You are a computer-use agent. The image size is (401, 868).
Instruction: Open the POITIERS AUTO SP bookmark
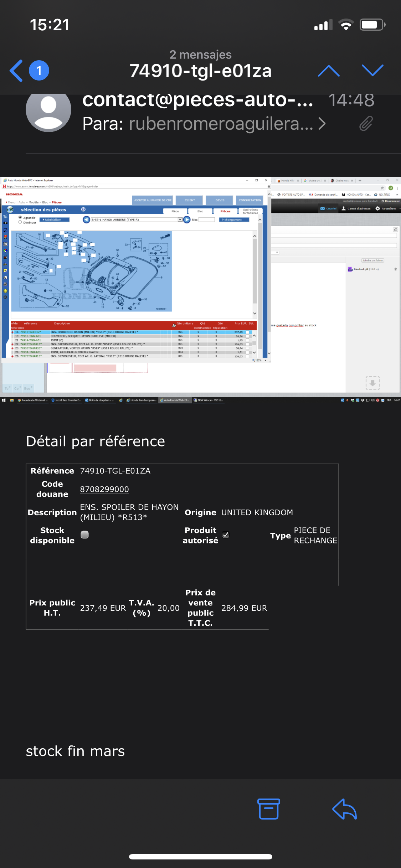pyautogui.click(x=291, y=195)
